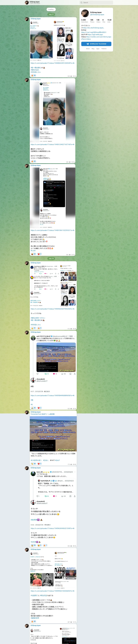This screenshot has height=644, width=138.
Task: Click thumbs-up reaction 41
Action: tap(34, 328)
